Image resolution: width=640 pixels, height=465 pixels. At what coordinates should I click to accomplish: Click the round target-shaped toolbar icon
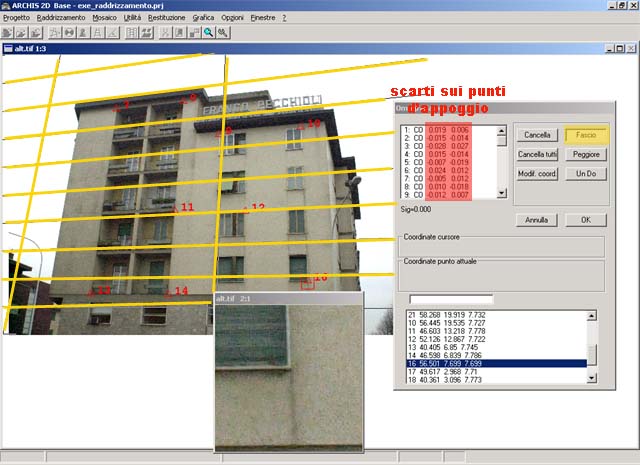69,33
